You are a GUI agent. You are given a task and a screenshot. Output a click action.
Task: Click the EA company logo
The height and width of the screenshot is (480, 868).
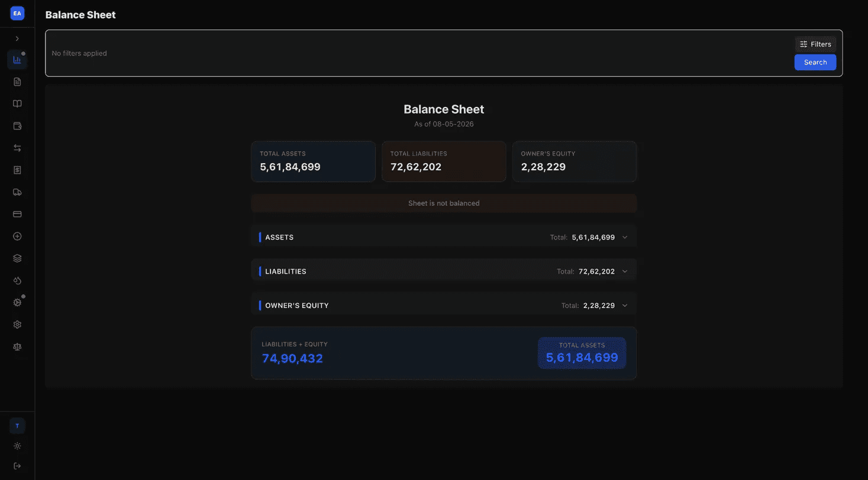[x=17, y=13]
